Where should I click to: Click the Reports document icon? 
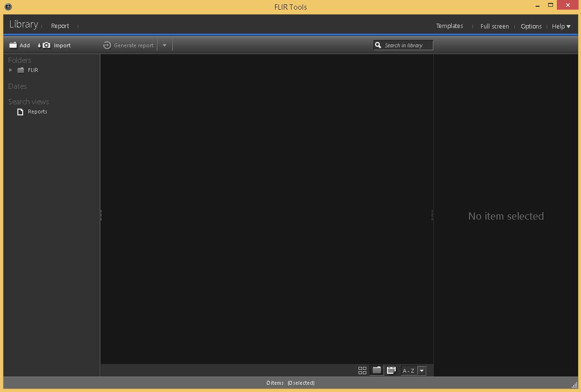point(20,112)
